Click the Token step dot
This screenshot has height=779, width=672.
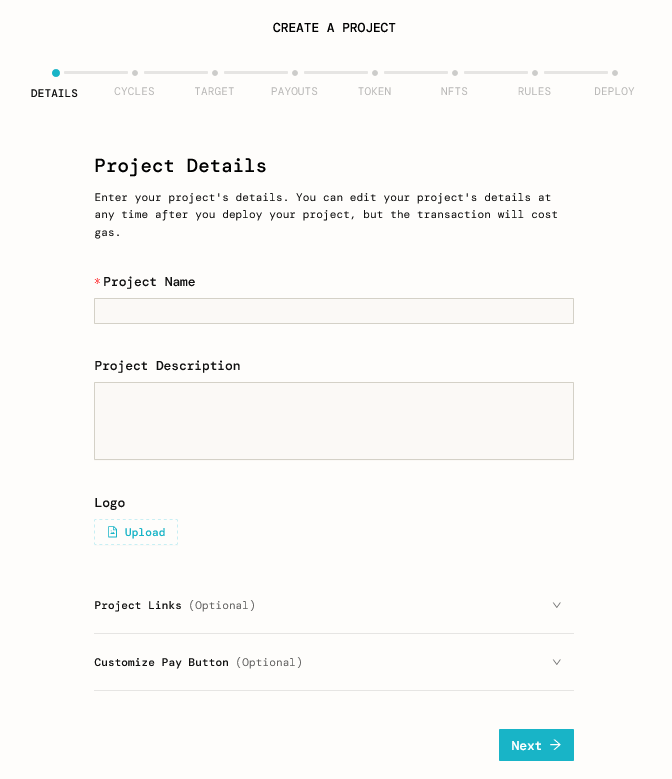click(375, 73)
